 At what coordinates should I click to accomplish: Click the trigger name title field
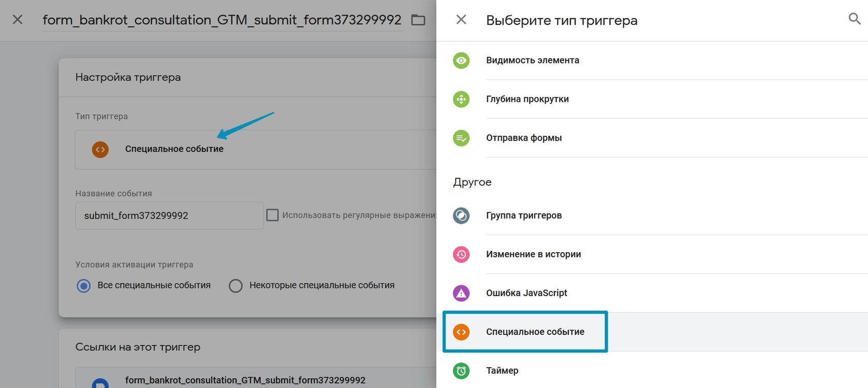pos(222,20)
